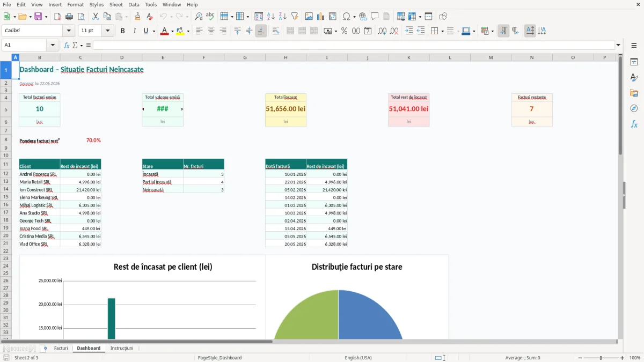
Task: Select row header 12
Action: [x=6, y=174]
